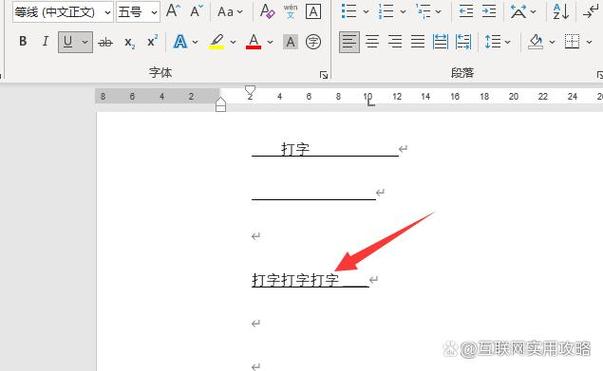Align text right

click(395, 42)
